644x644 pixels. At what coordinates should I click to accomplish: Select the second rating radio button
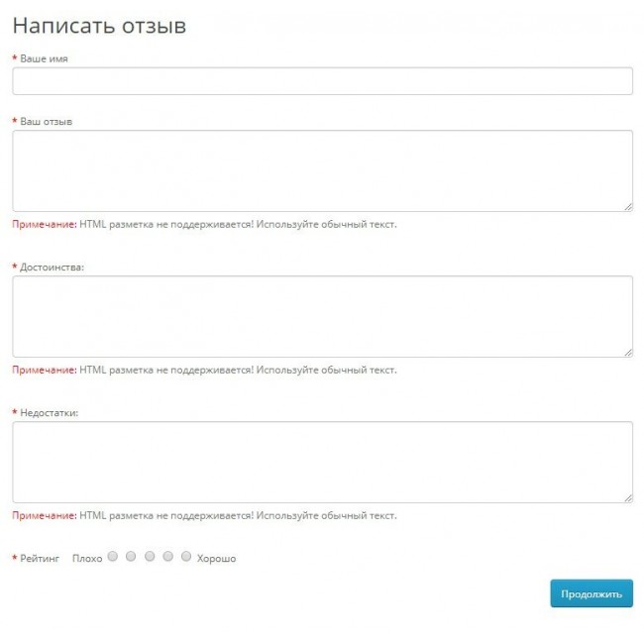(131, 557)
